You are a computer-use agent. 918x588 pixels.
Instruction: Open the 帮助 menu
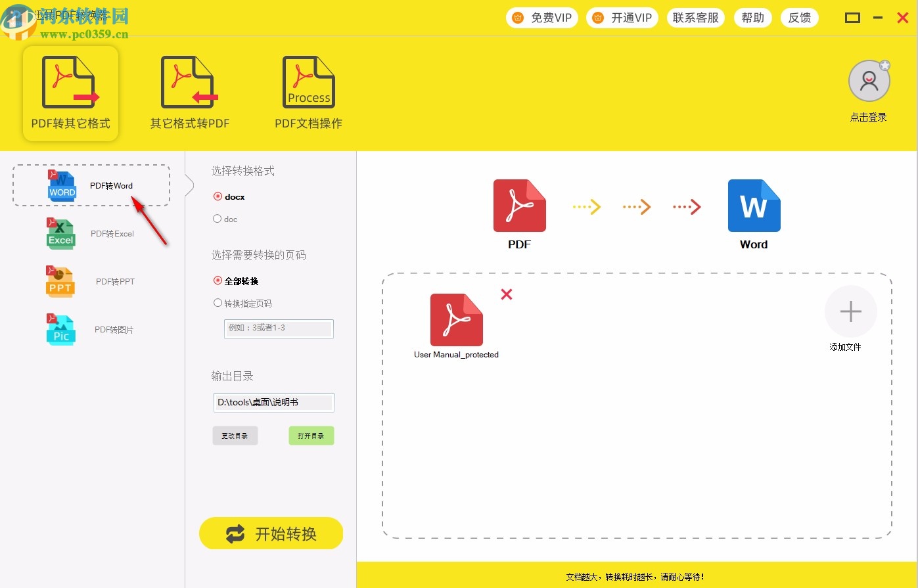tap(752, 18)
